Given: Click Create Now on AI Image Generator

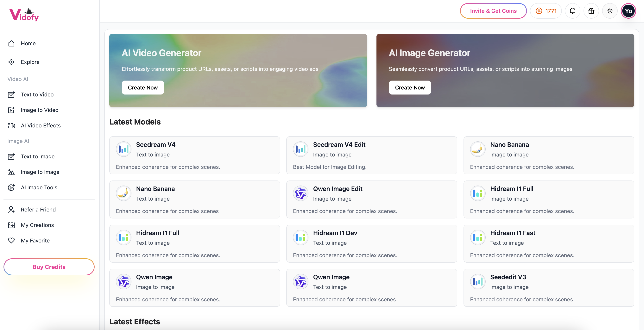Looking at the screenshot, I should (410, 87).
